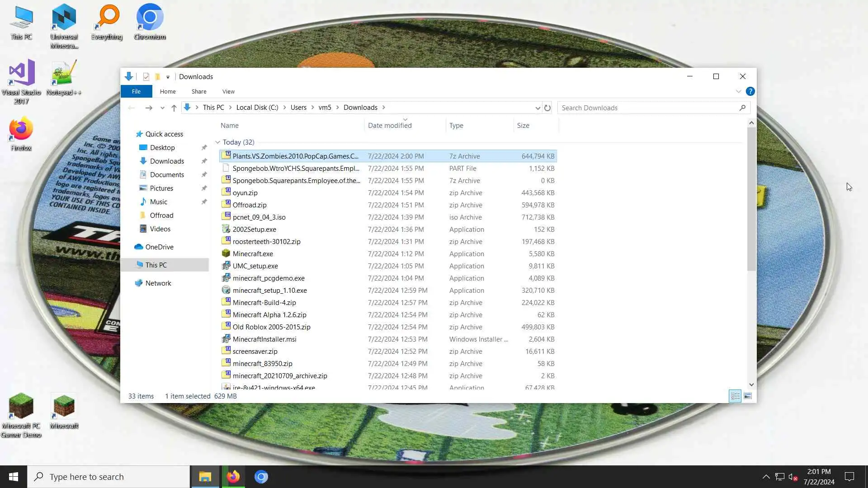Open the View ribbon tab
Viewport: 868px width, 488px height.
(228, 92)
